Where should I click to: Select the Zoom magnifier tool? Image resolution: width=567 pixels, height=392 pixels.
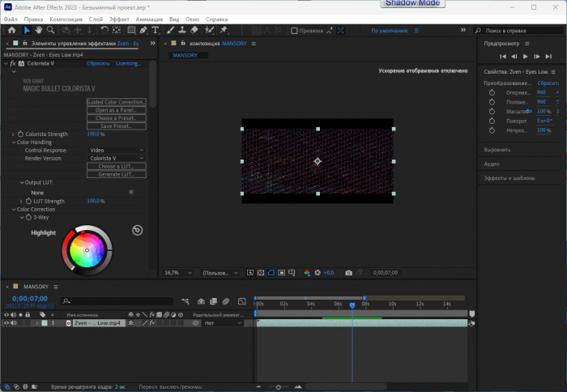pyautogui.click(x=52, y=31)
